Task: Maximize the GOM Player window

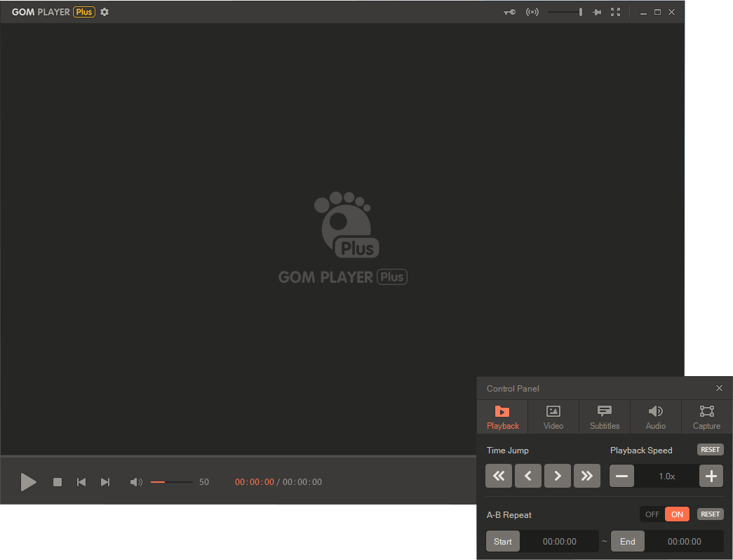Action: pos(657,12)
